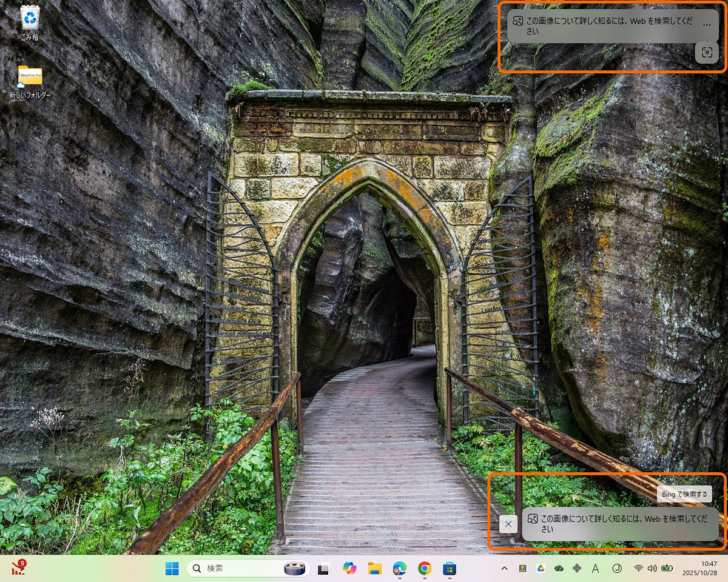The image size is (728, 582).
Task: Open Microsoft Store from the taskbar
Action: point(450,569)
